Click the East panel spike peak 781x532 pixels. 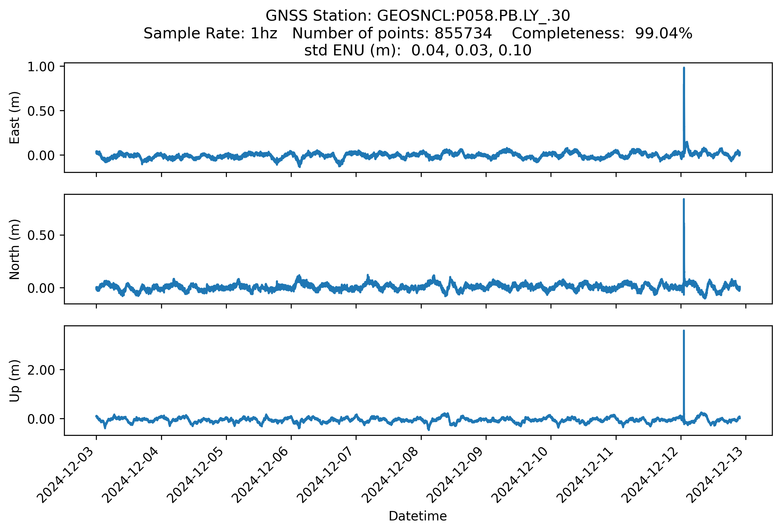684,68
